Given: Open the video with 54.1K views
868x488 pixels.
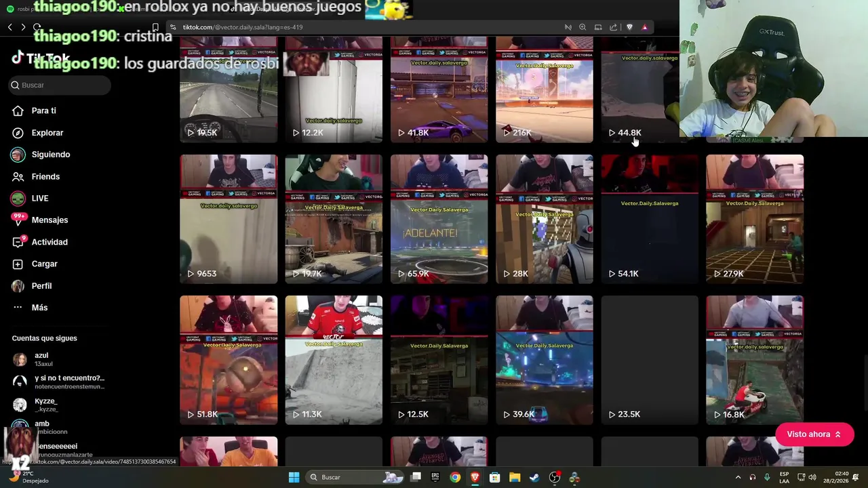Looking at the screenshot, I should (650, 219).
